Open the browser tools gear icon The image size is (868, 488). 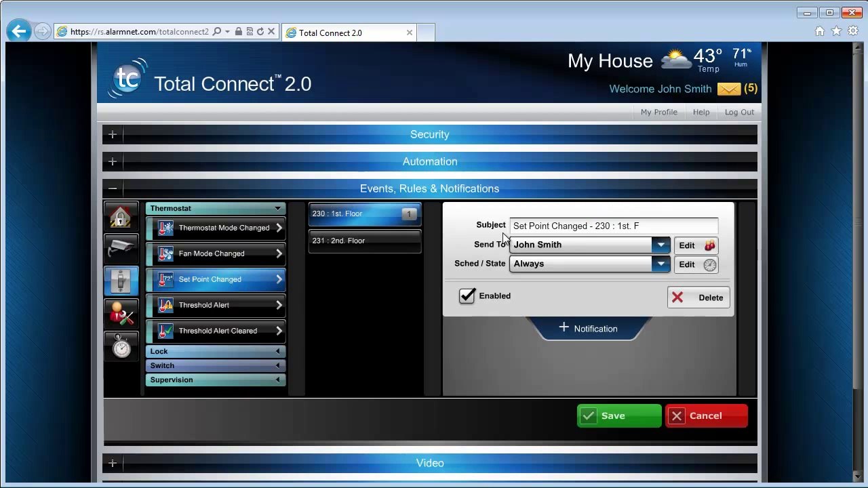[852, 31]
